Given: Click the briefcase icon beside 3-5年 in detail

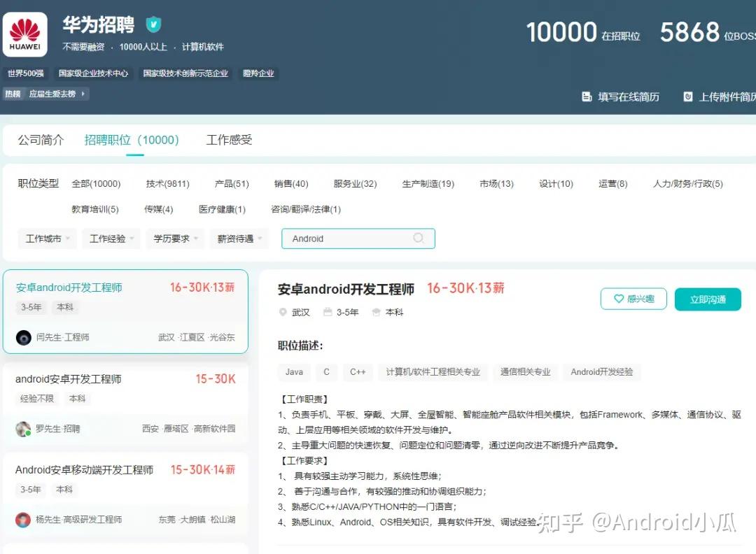Looking at the screenshot, I should tap(328, 312).
